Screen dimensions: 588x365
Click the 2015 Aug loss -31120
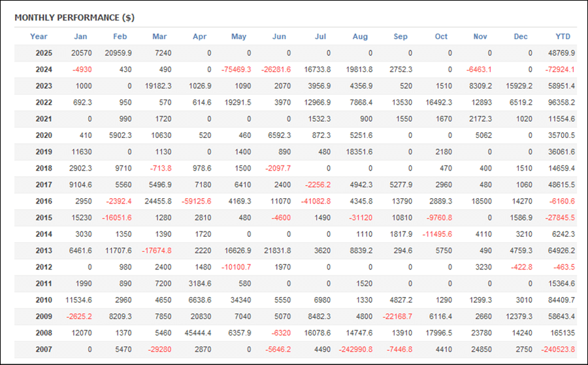click(361, 218)
